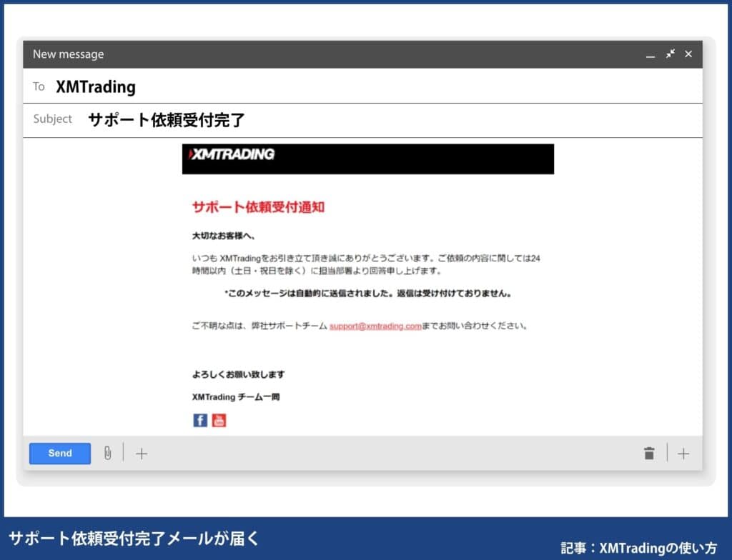Close the New message window

pyautogui.click(x=688, y=54)
